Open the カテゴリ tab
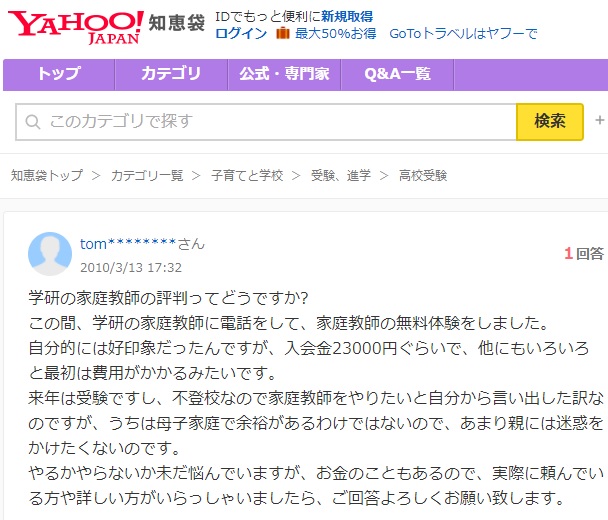608x520 pixels. [171, 74]
